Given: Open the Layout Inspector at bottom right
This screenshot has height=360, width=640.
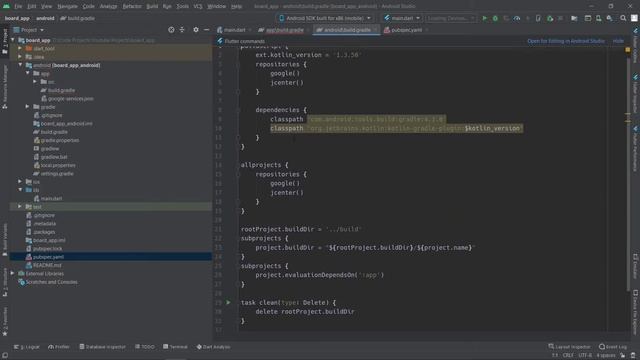Looking at the screenshot, I should 569,347.
